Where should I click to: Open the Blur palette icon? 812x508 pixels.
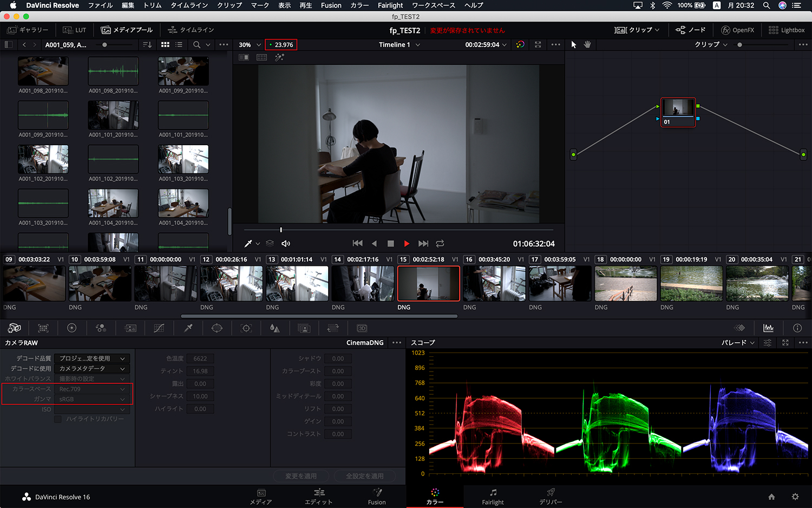point(275,328)
